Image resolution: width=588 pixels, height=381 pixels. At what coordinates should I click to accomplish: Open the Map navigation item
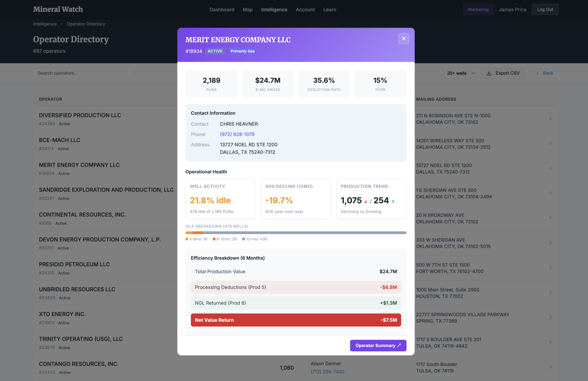247,9
